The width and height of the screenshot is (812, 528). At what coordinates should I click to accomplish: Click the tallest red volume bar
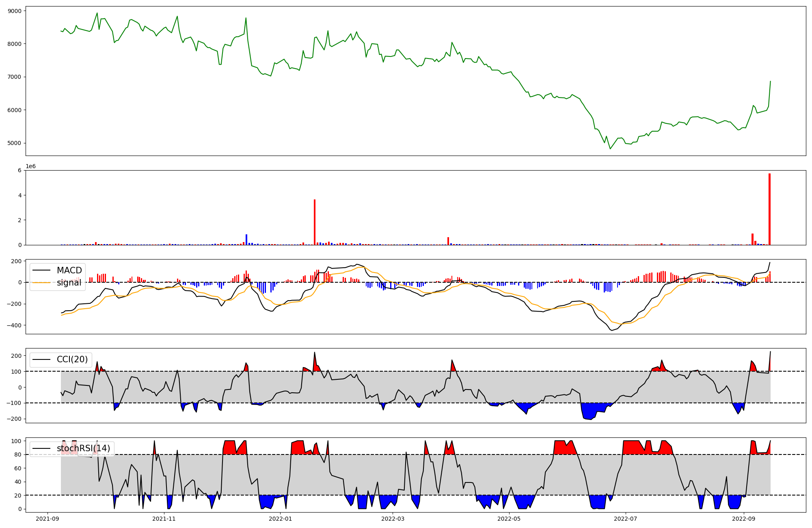769,209
